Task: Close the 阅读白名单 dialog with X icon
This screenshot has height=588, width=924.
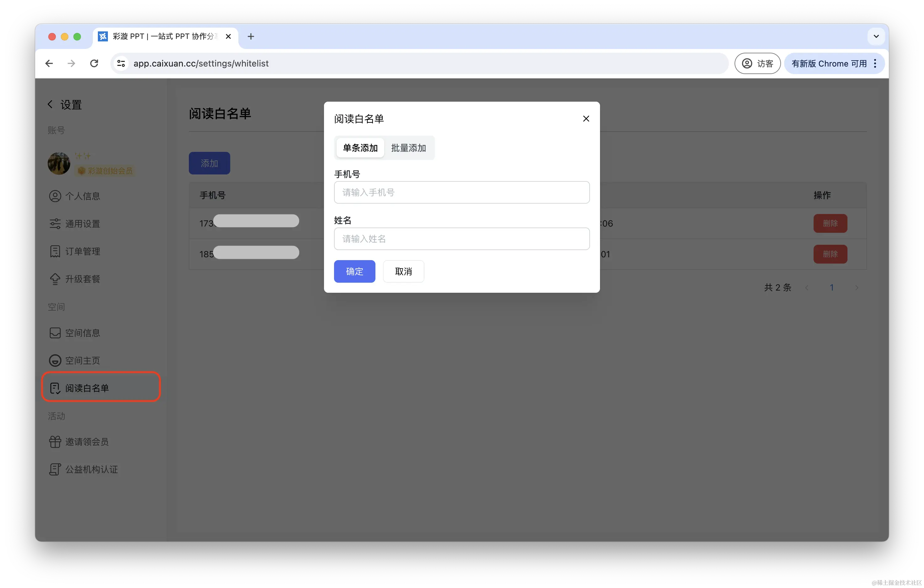Action: 586,119
